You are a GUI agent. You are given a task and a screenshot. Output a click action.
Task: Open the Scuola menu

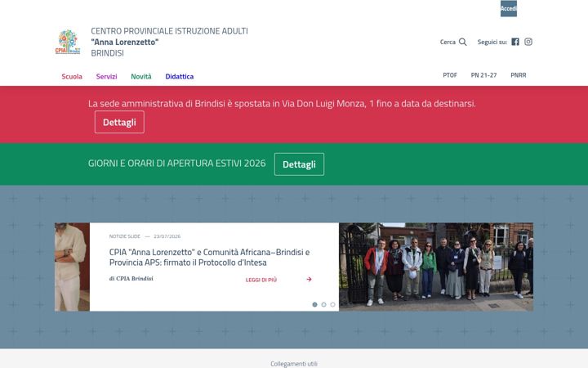click(72, 77)
